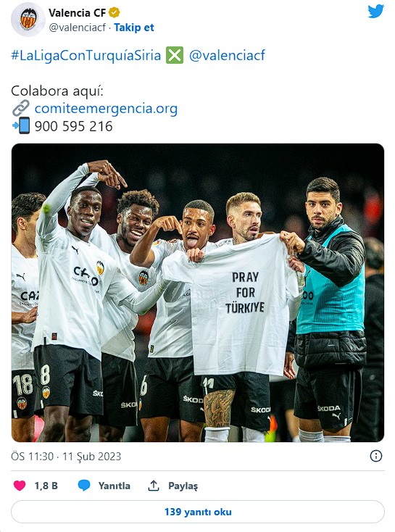Open the @valenciacf mention in tweet text

tap(227, 55)
